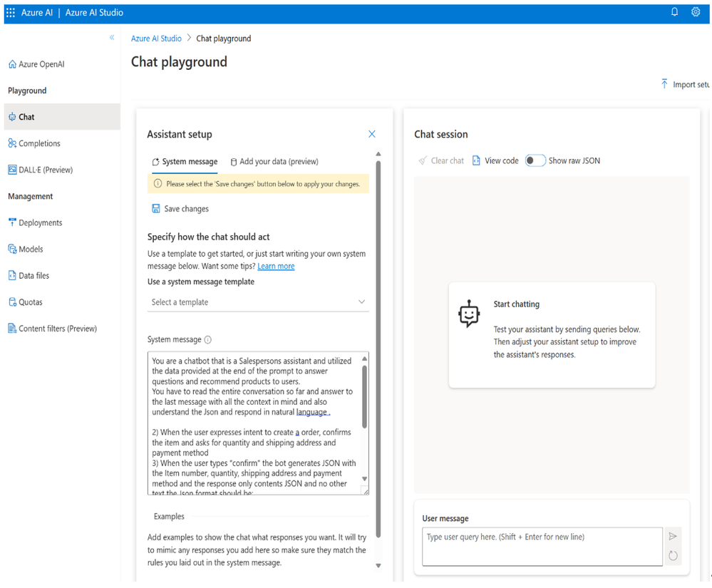Select Chat in the Playground menu

pos(62,117)
